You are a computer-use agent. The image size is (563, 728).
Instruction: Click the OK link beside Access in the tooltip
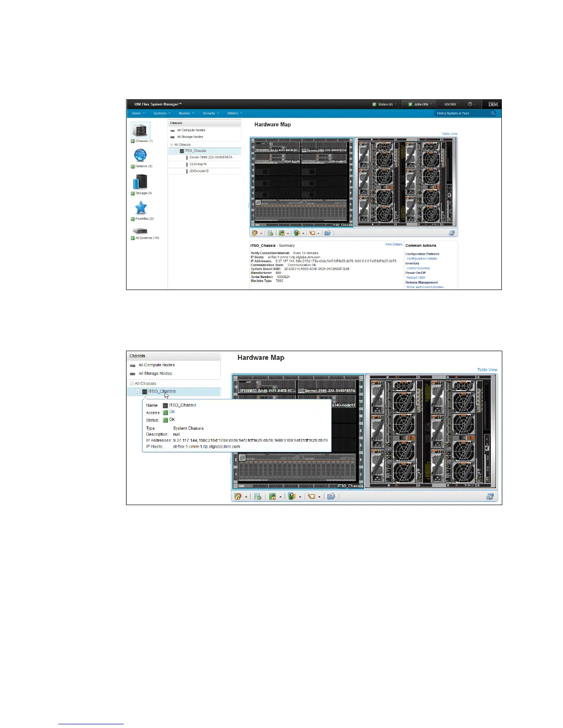point(172,412)
